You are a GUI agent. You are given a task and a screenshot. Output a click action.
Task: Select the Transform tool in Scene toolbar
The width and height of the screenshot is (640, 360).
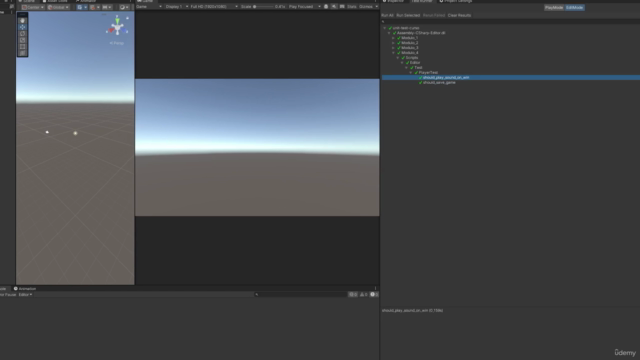point(22,53)
